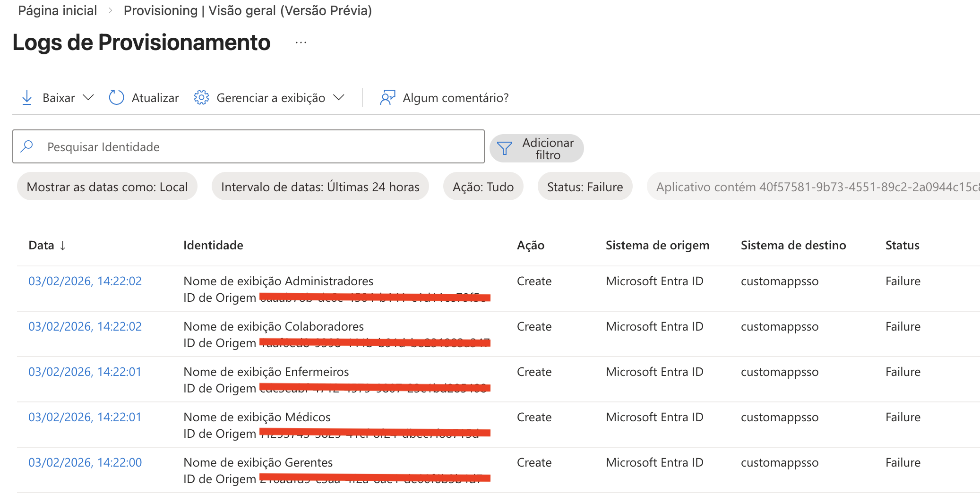
Task: Select 'Nome de exibição Administradores' text
Action: [278, 281]
